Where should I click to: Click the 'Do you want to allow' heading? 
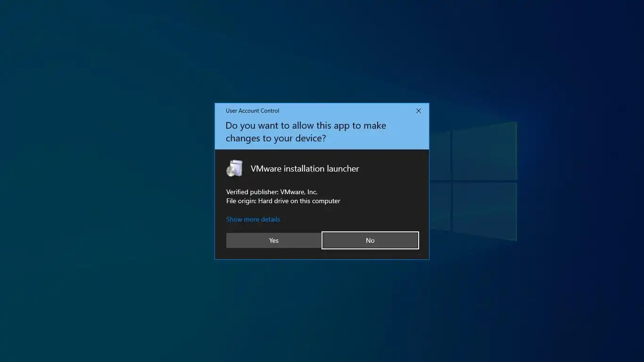[x=305, y=132]
